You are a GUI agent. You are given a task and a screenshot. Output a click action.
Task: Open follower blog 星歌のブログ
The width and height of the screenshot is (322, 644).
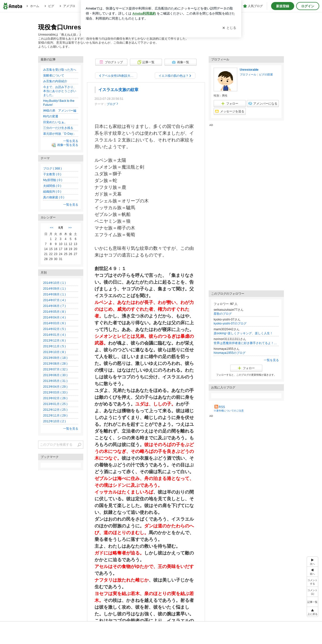(223, 314)
